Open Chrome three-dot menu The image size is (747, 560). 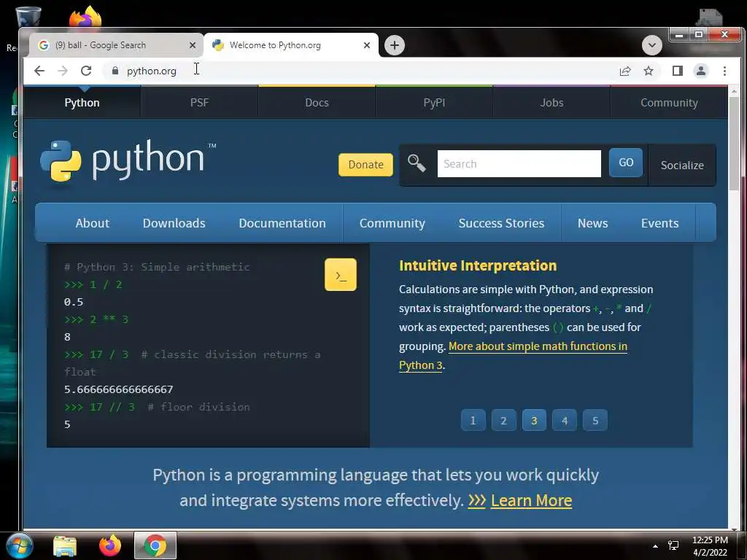click(x=724, y=71)
